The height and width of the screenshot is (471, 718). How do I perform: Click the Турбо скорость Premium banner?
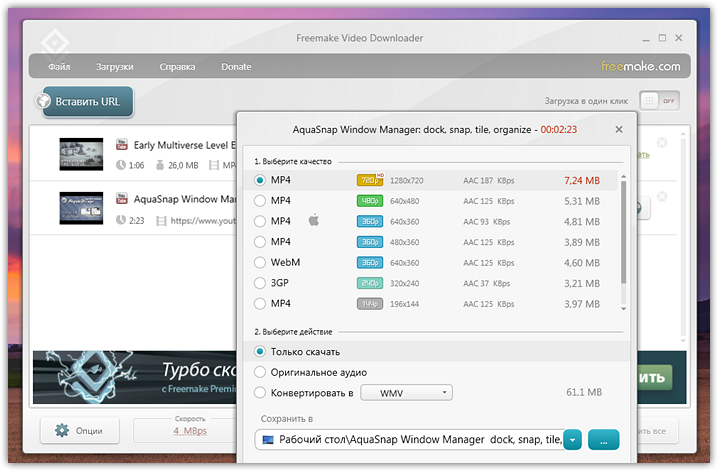[x=135, y=377]
